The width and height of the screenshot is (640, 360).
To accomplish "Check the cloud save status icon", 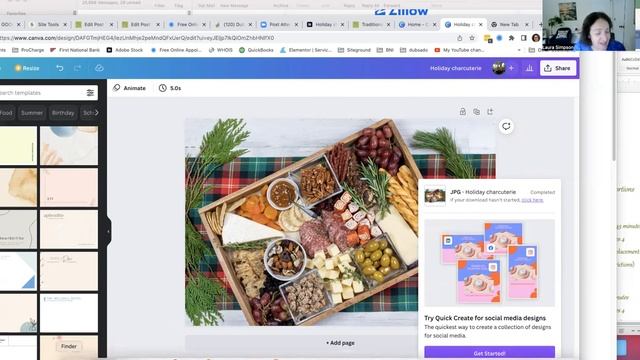I will point(99,68).
